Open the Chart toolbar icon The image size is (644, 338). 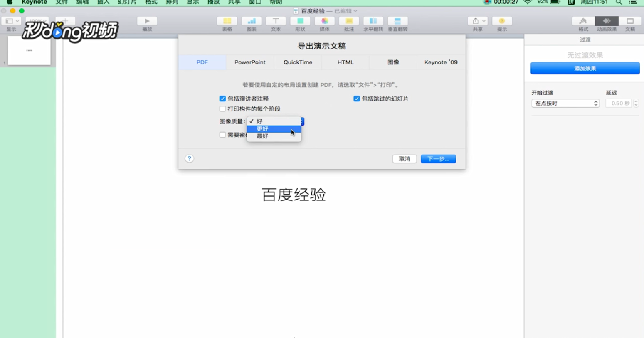(252, 21)
